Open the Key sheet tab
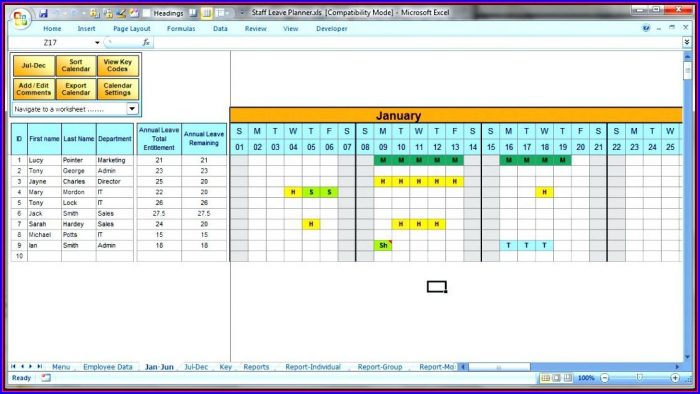 pyautogui.click(x=225, y=367)
